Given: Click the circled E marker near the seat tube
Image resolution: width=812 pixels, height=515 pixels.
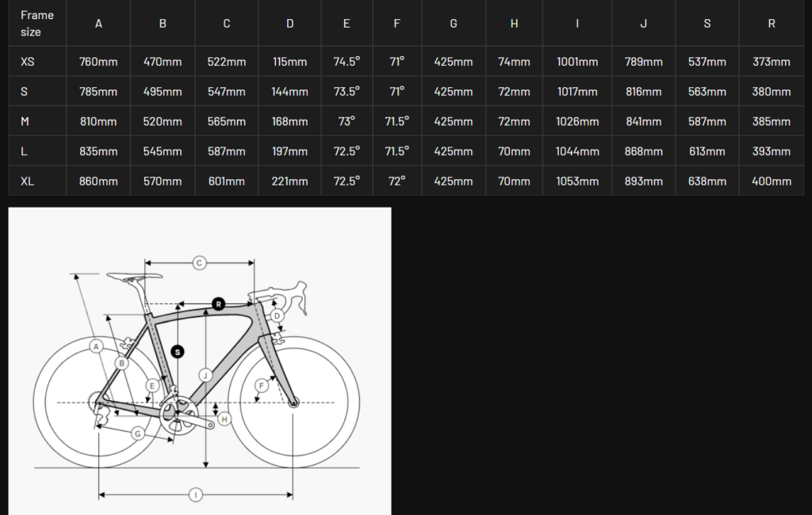Looking at the screenshot, I should pos(152,386).
